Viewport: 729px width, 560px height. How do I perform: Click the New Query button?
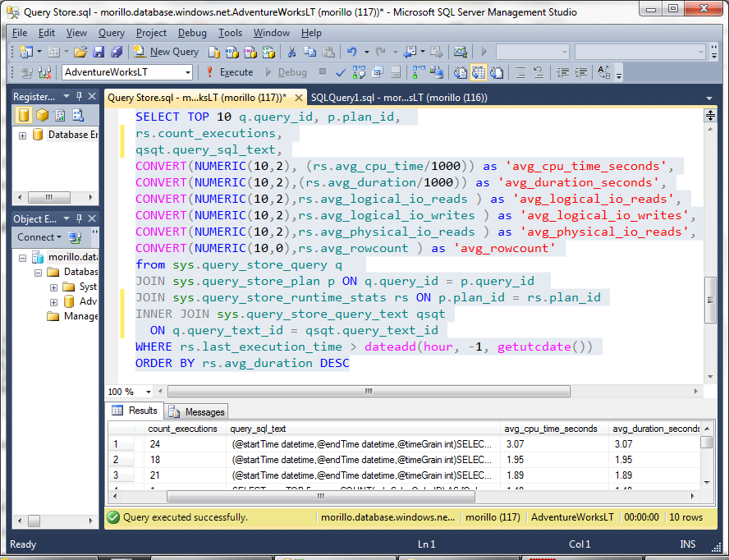click(x=166, y=52)
